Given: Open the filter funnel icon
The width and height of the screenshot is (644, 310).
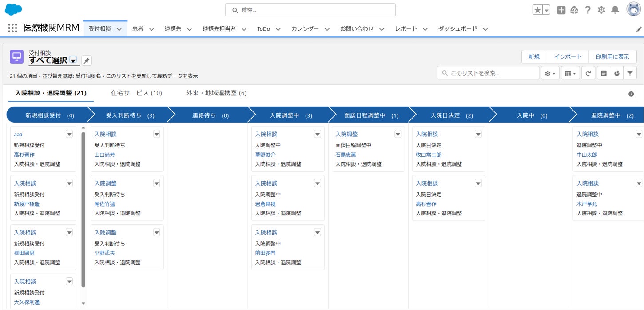Looking at the screenshot, I should 630,73.
